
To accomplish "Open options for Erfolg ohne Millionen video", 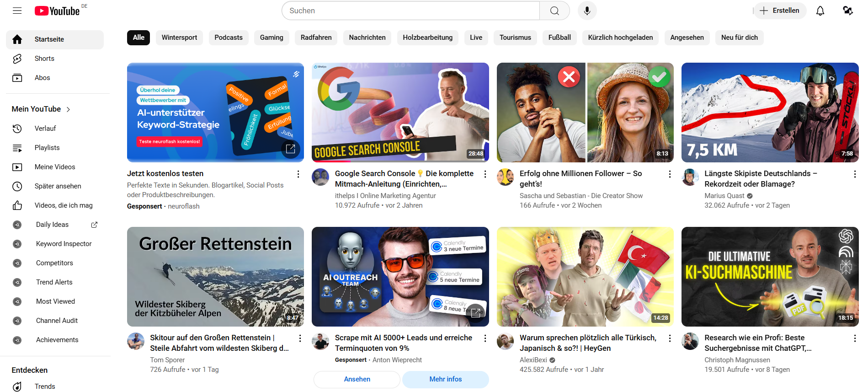I will [670, 174].
